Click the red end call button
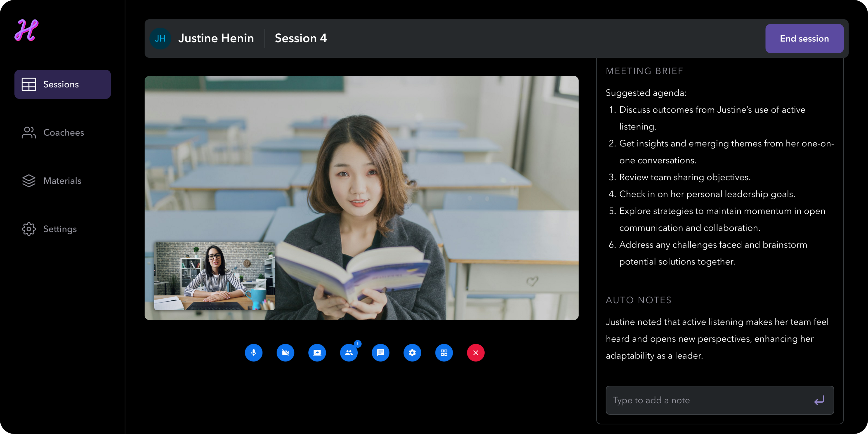Screen dimensions: 868x434 click(x=474, y=353)
